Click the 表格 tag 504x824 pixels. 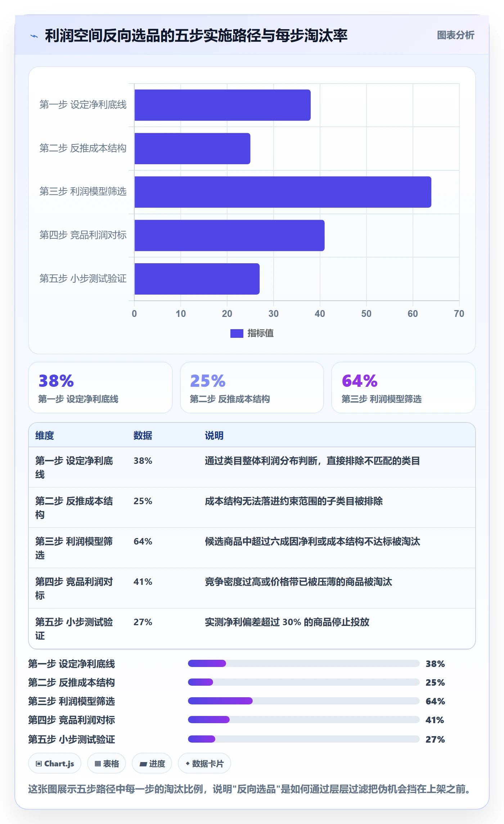(107, 763)
